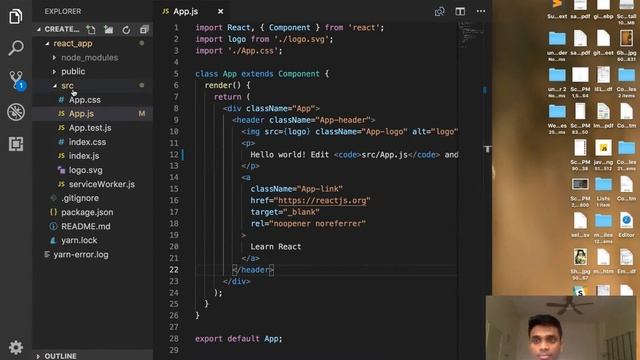Open Source Control view with badge
The height and width of the screenshot is (360, 640).
(x=16, y=80)
